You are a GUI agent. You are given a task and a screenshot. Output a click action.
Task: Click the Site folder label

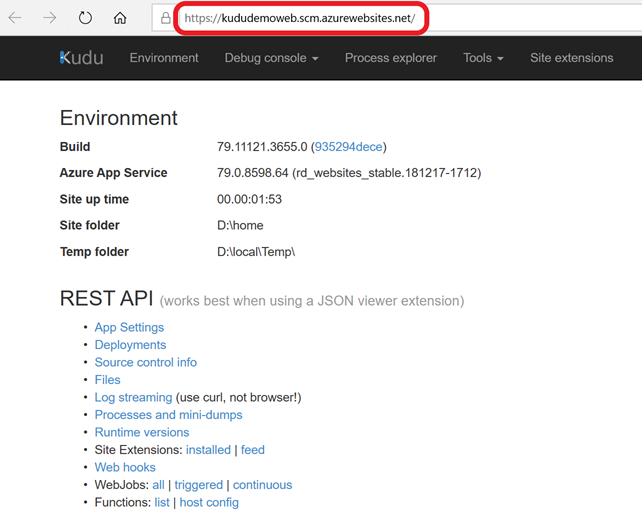click(x=90, y=225)
